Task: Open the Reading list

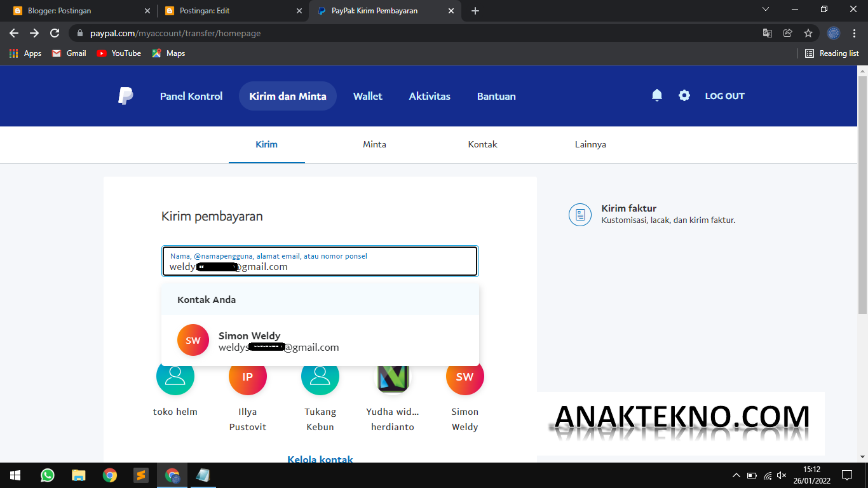Action: click(832, 53)
